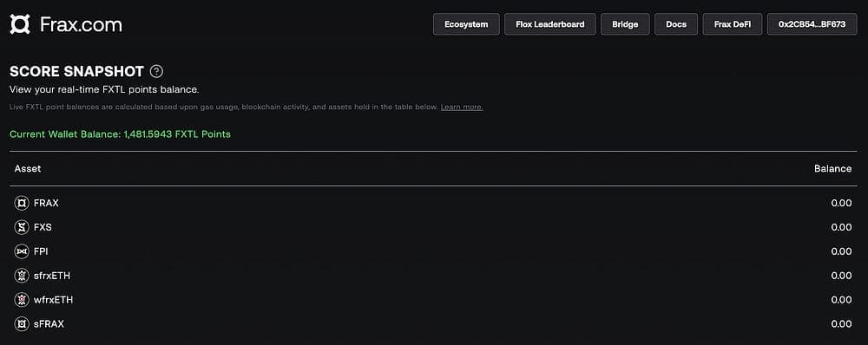Click the sfrxETH asset icon

[22, 276]
